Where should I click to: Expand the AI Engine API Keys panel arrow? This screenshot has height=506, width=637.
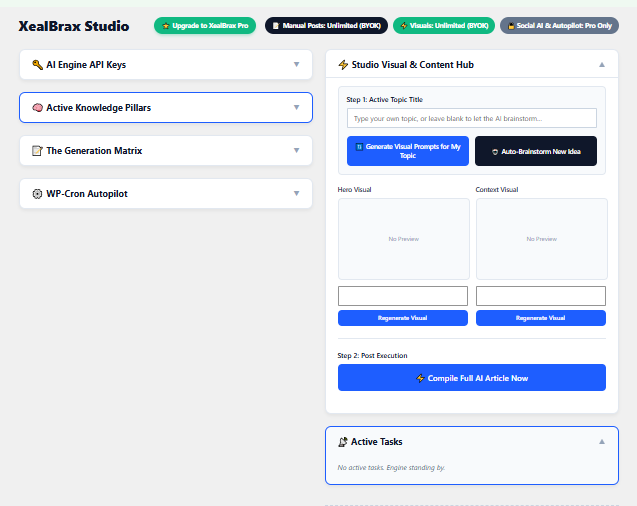pyautogui.click(x=297, y=65)
